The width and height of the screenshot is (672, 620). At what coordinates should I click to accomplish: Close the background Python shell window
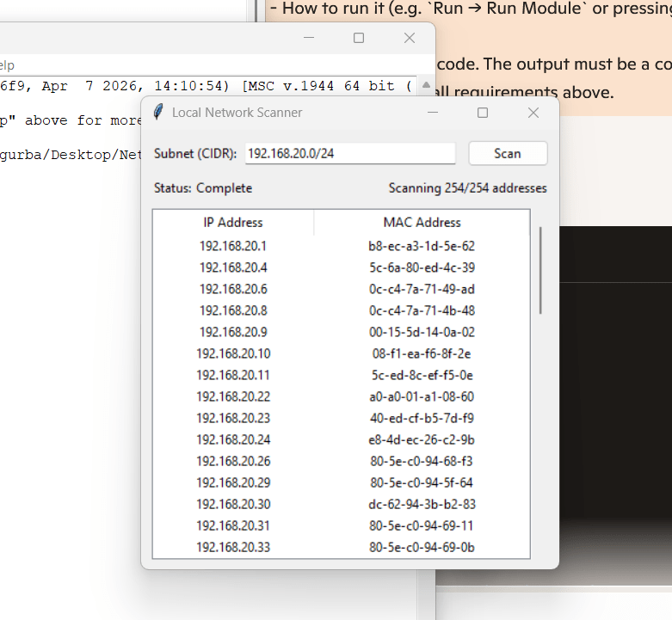tap(410, 38)
